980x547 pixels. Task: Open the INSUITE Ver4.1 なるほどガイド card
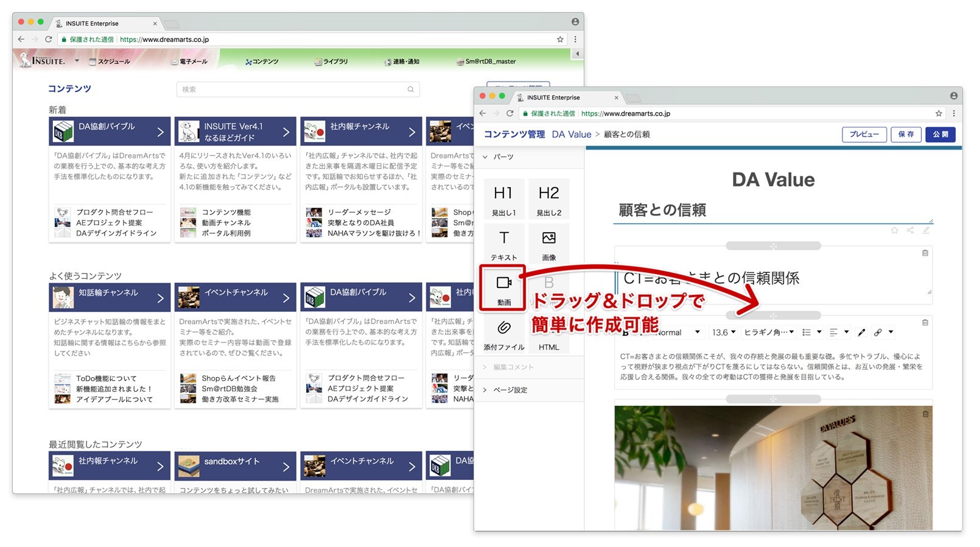[x=236, y=132]
